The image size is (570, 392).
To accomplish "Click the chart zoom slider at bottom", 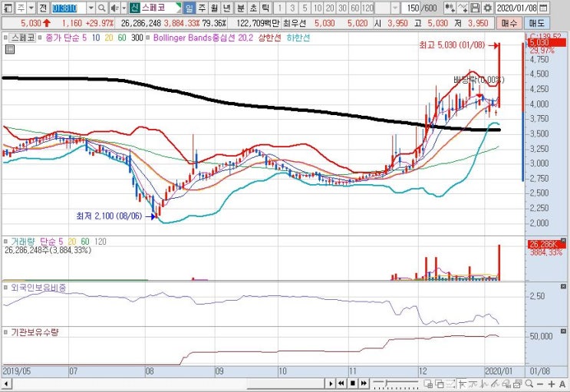I will point(396,384).
